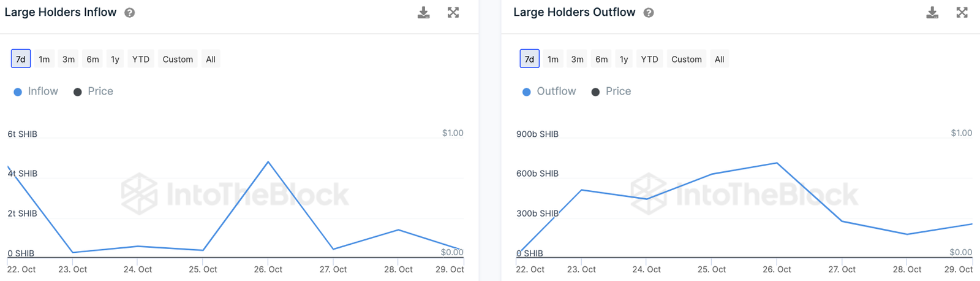The image size is (980, 281).
Task: Select 1m range on Inflow chart
Action: point(44,60)
